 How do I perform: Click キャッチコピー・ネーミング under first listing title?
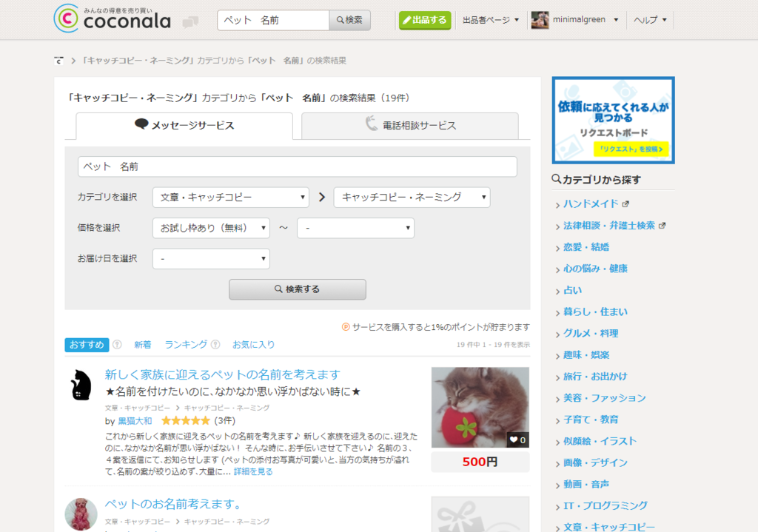(227, 408)
